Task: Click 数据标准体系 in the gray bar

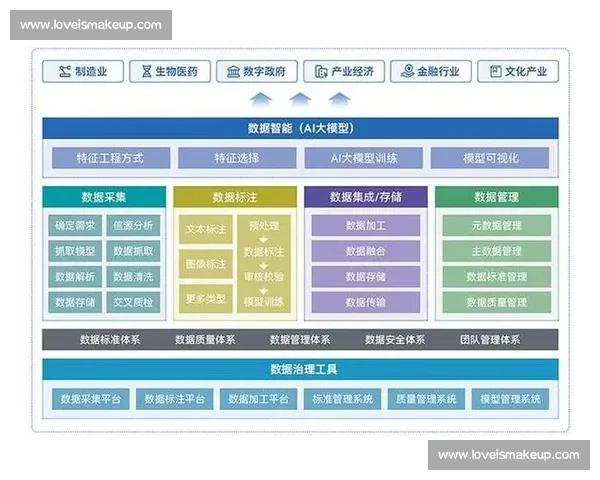Action: [x=110, y=340]
